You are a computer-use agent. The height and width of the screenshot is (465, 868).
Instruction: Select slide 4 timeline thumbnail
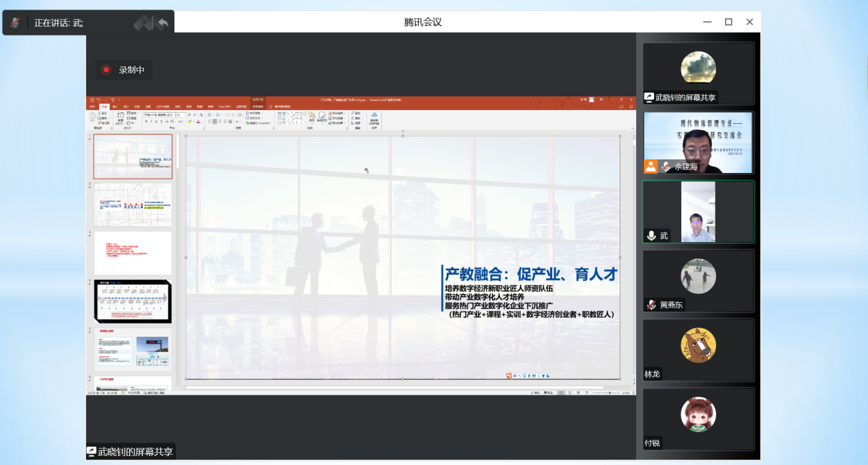click(x=133, y=302)
